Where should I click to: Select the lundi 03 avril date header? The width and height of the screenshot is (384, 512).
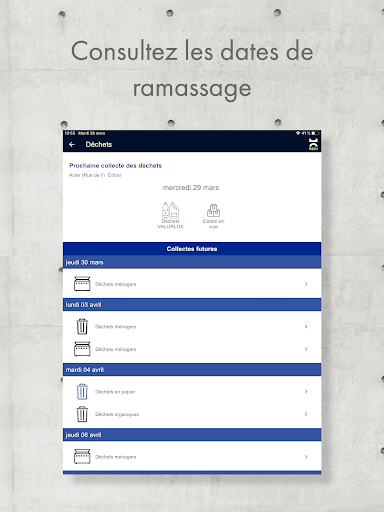coord(192,305)
